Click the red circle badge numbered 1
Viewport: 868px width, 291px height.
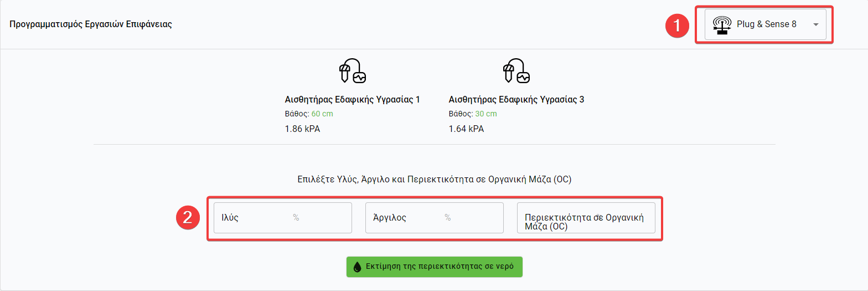coord(676,25)
